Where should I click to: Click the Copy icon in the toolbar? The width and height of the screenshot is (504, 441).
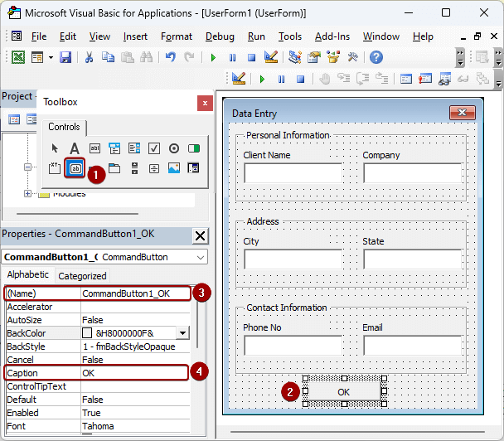(108, 57)
